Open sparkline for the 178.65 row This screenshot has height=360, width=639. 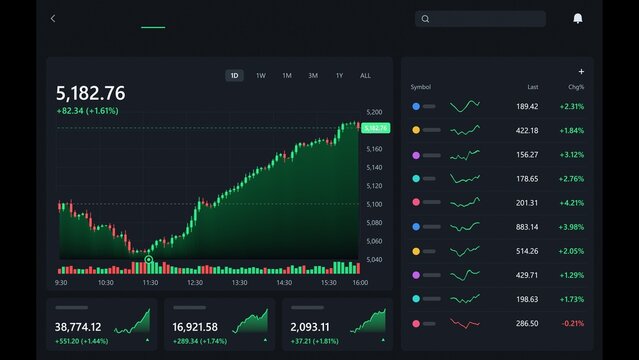tap(465, 178)
